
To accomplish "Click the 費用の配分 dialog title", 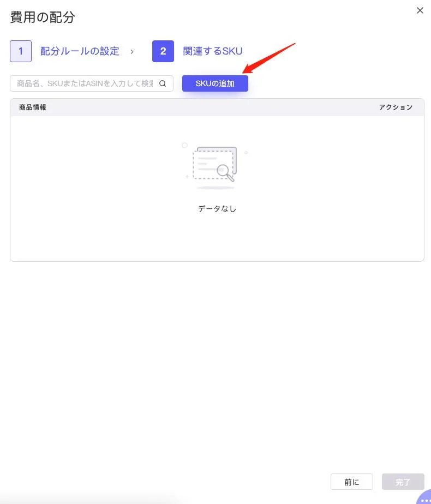I will (43, 17).
